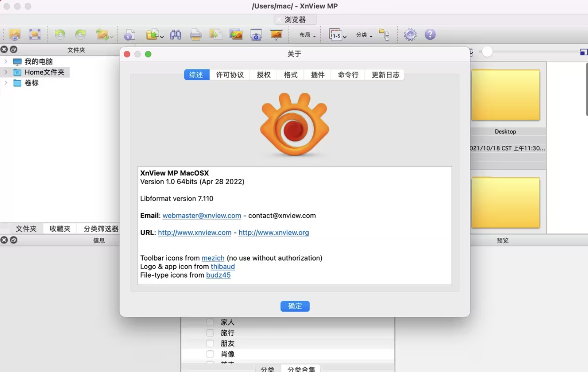Expand the 卷标 tree node

(x=6, y=83)
